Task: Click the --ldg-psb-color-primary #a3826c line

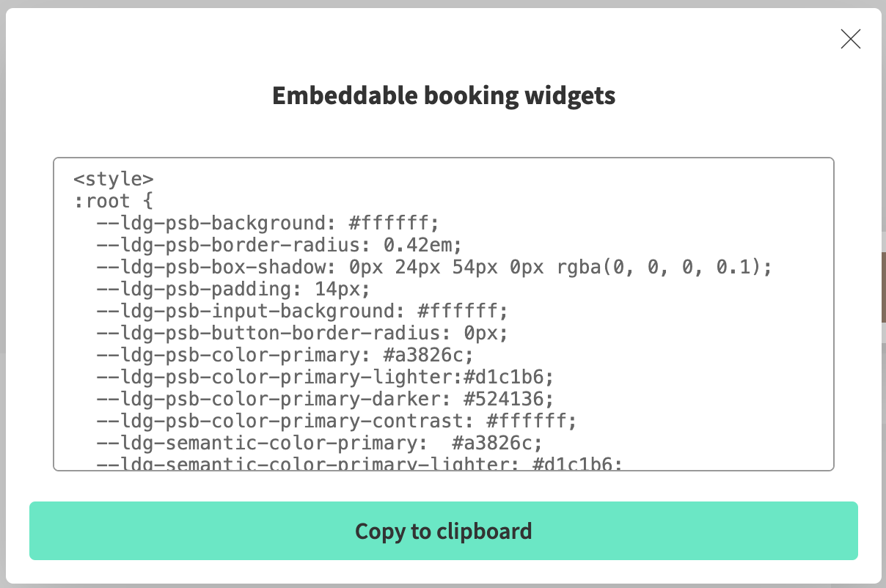Action: pyautogui.click(x=285, y=355)
